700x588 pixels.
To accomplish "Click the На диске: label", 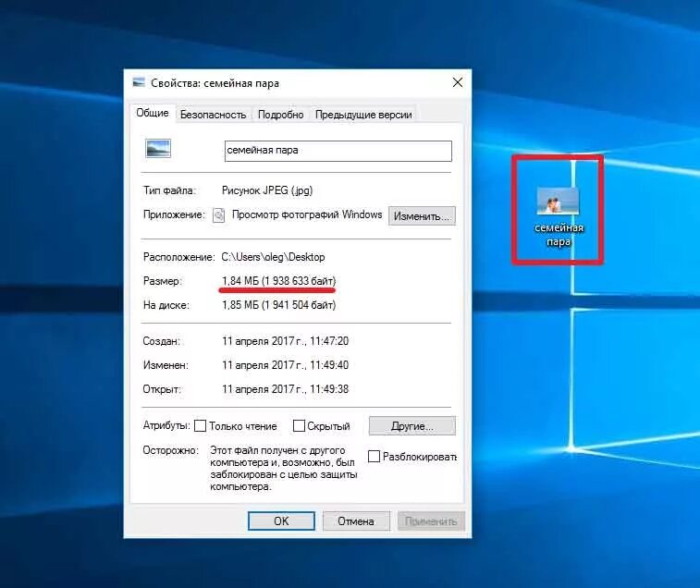I will click(x=166, y=305).
